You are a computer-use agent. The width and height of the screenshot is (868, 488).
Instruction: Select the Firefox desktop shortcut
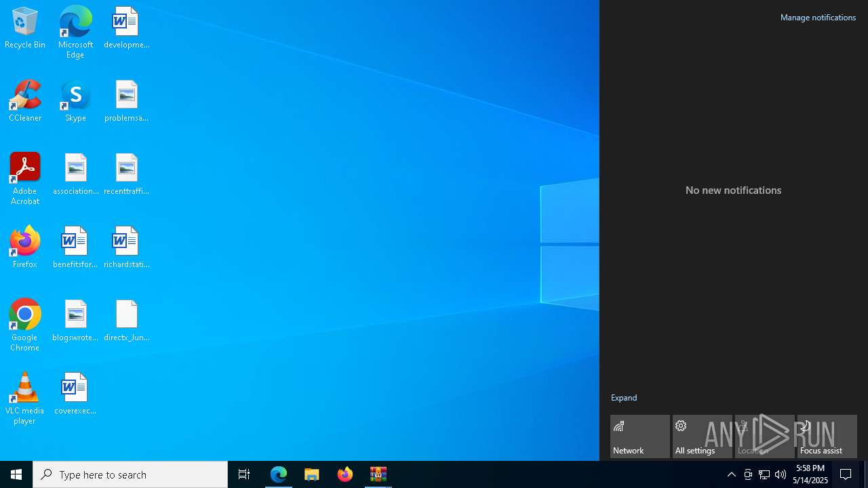click(25, 247)
